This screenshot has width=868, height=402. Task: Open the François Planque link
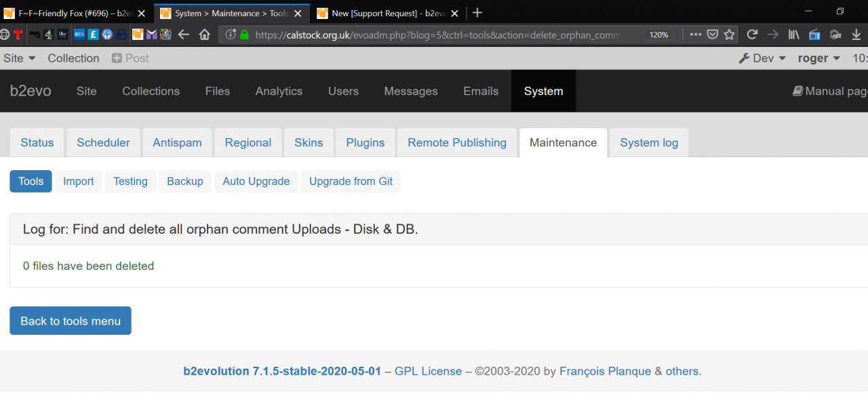coord(605,371)
